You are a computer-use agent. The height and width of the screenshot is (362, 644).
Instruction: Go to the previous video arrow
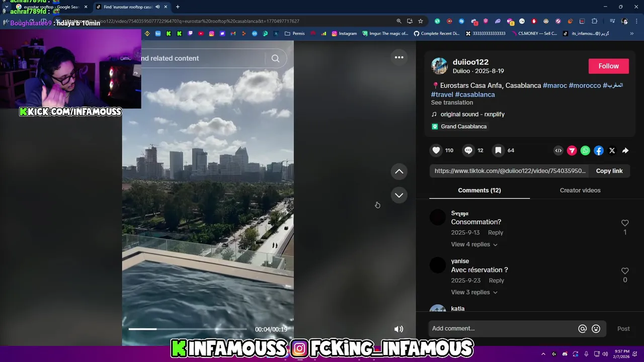click(x=399, y=171)
